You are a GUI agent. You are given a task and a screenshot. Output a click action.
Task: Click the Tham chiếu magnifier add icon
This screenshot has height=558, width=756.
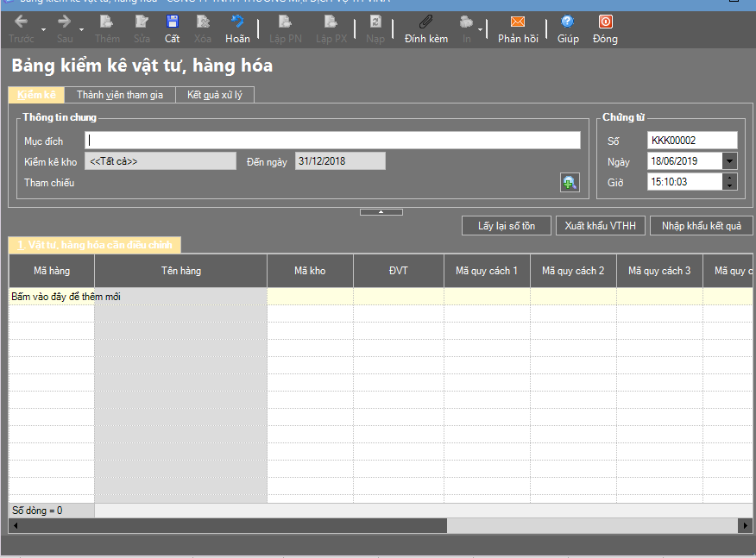tap(570, 183)
